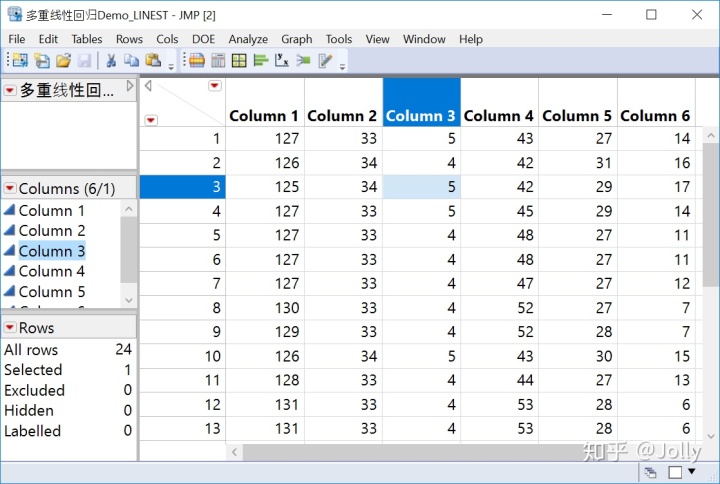Click blue triangle icon beside Column 3

coord(10,251)
